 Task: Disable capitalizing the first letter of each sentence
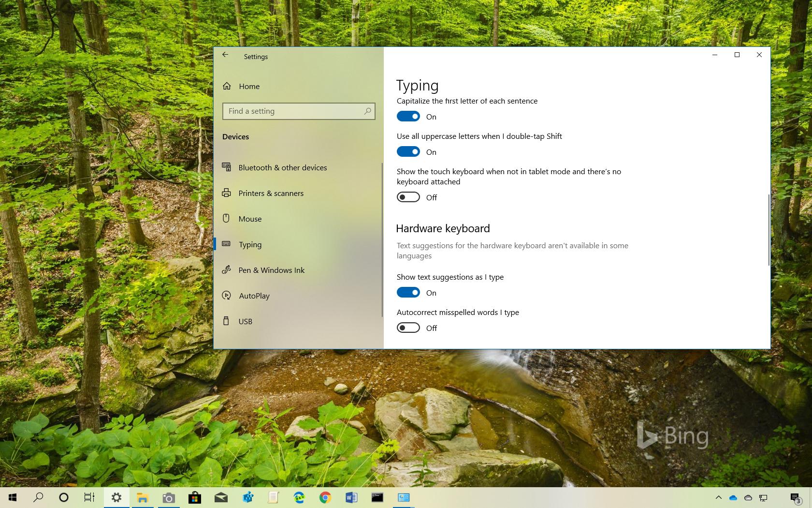coord(408,116)
